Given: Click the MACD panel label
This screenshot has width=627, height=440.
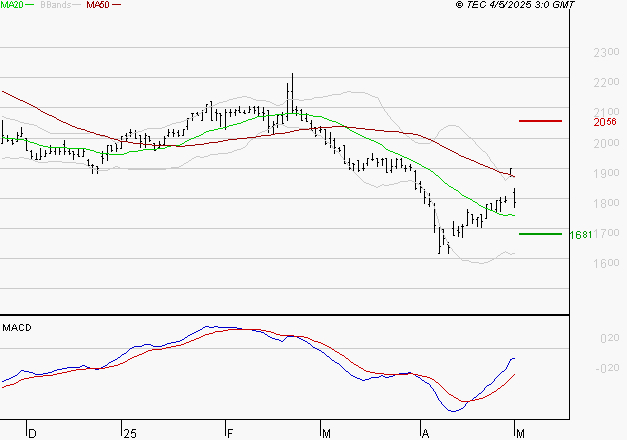Looking at the screenshot, I should tap(17, 328).
